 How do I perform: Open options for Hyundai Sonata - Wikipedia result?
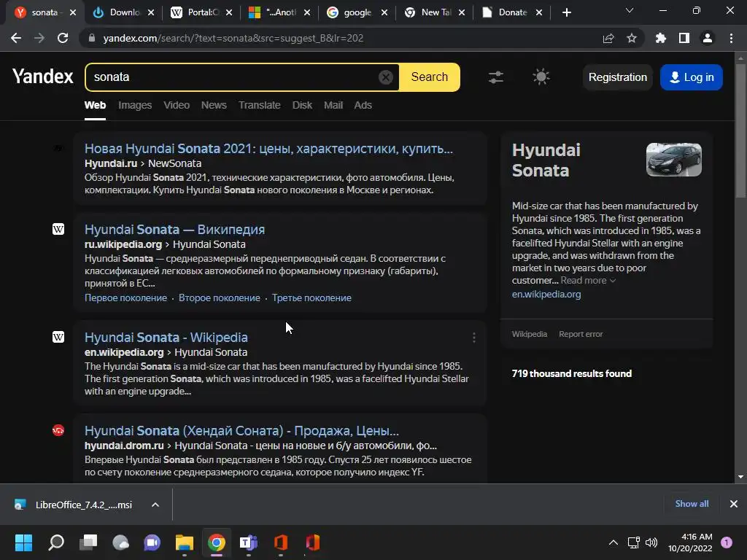click(x=474, y=338)
